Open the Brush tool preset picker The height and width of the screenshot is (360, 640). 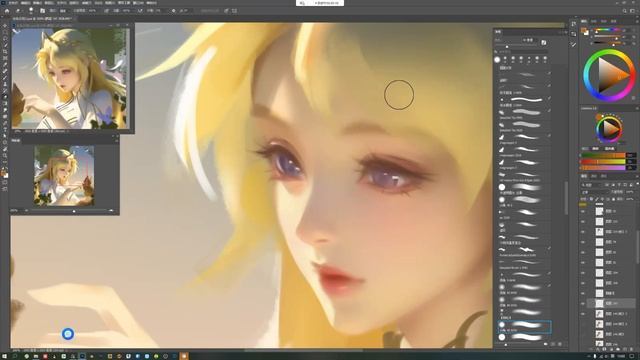pos(19,11)
